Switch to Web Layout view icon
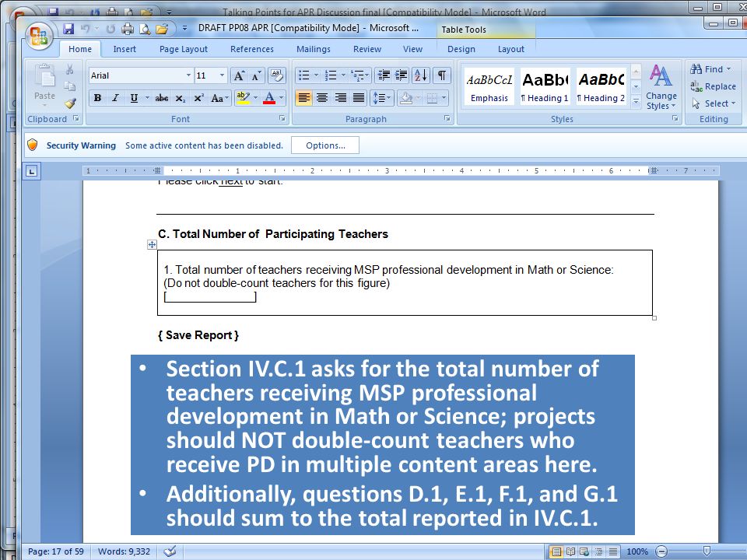 pos(584,552)
